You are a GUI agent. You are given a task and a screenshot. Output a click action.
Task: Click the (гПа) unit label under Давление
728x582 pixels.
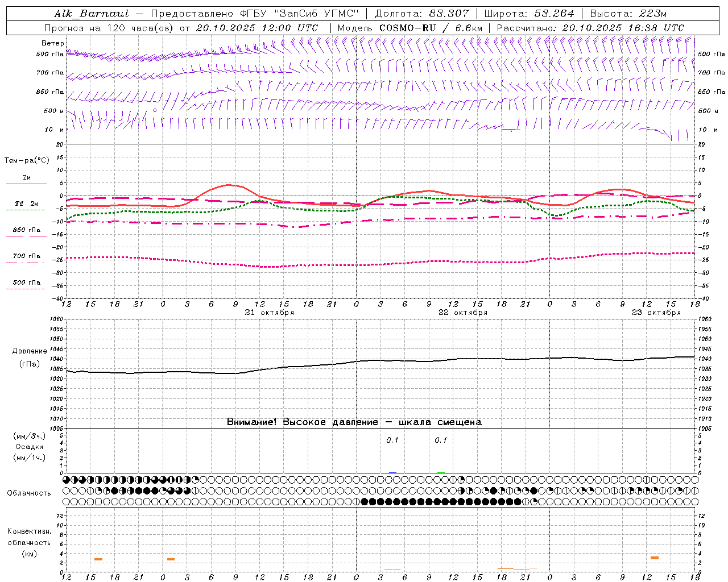[x=30, y=364]
